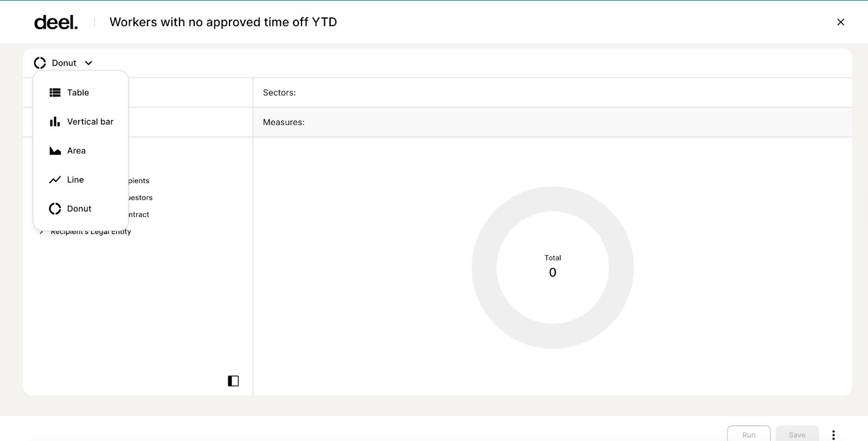Click the Vertical bar chart icon
The image size is (868, 441).
(55, 122)
